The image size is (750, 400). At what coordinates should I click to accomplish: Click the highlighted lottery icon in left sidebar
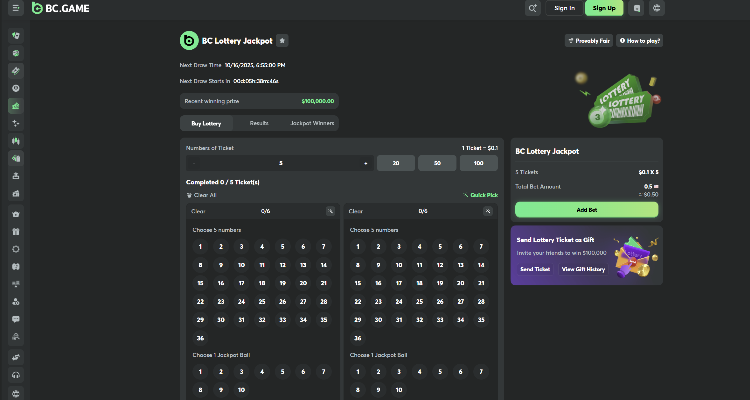[15, 104]
